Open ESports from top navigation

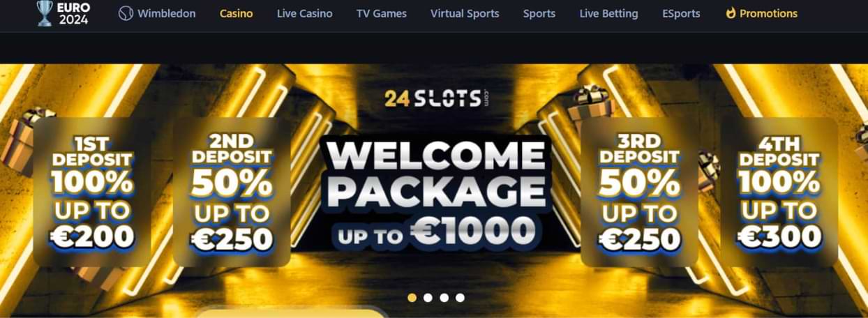[x=681, y=13]
